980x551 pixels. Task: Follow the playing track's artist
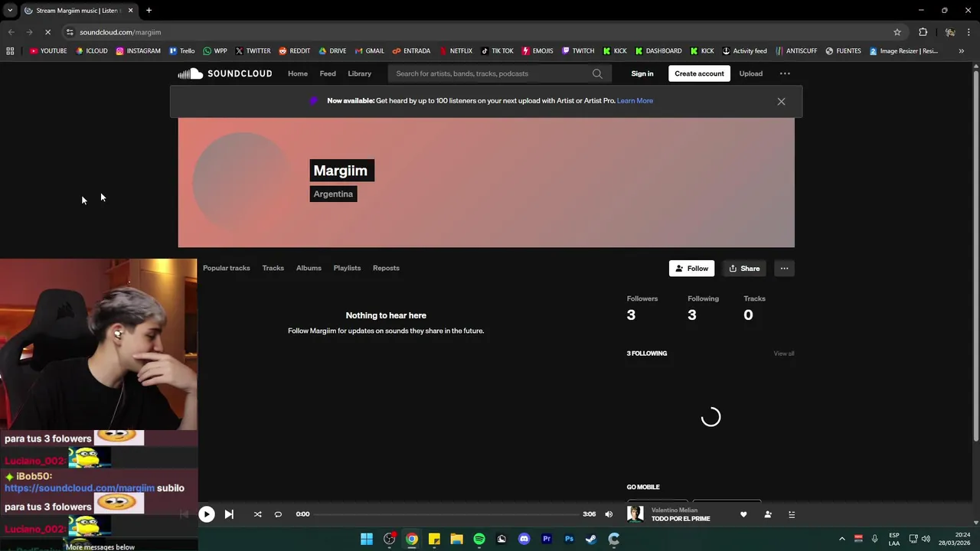click(768, 514)
